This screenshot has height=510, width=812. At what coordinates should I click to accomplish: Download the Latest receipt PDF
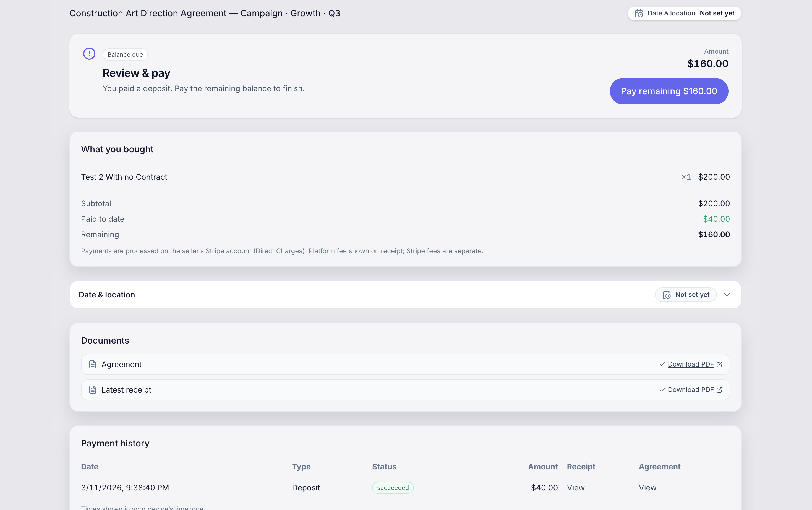(691, 390)
